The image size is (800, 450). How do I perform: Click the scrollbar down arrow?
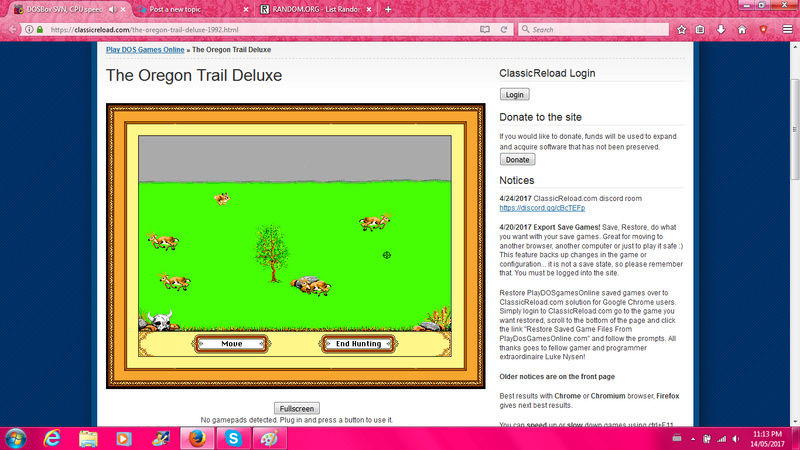point(795,422)
